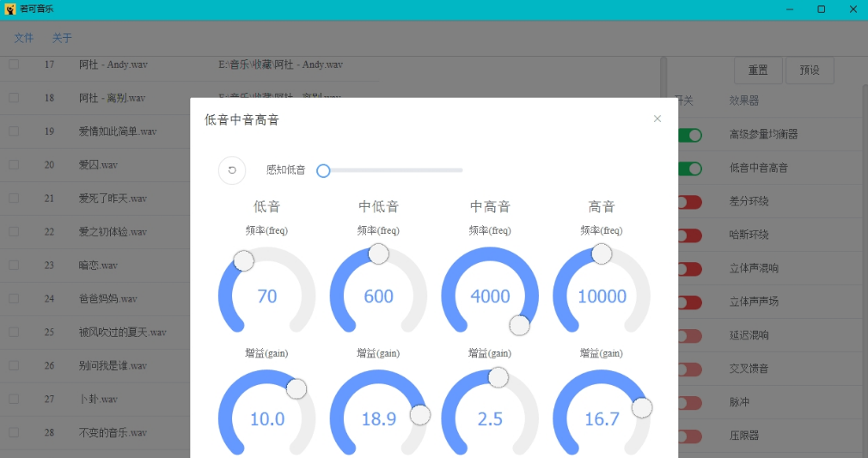Viewport: 868px width, 458px height.
Task: Click the 若可音乐 app icon in title bar
Action: pos(10,9)
